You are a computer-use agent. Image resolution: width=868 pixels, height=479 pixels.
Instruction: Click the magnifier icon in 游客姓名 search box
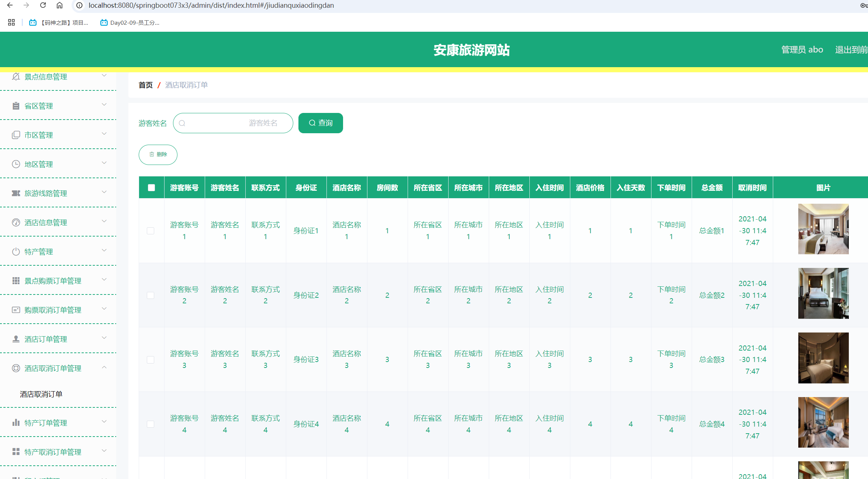click(x=182, y=123)
